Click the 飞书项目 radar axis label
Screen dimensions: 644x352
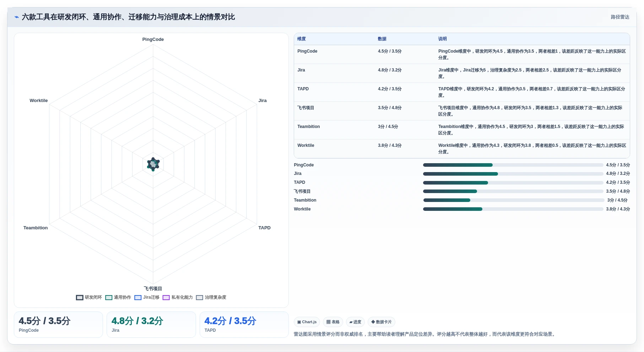(x=153, y=289)
